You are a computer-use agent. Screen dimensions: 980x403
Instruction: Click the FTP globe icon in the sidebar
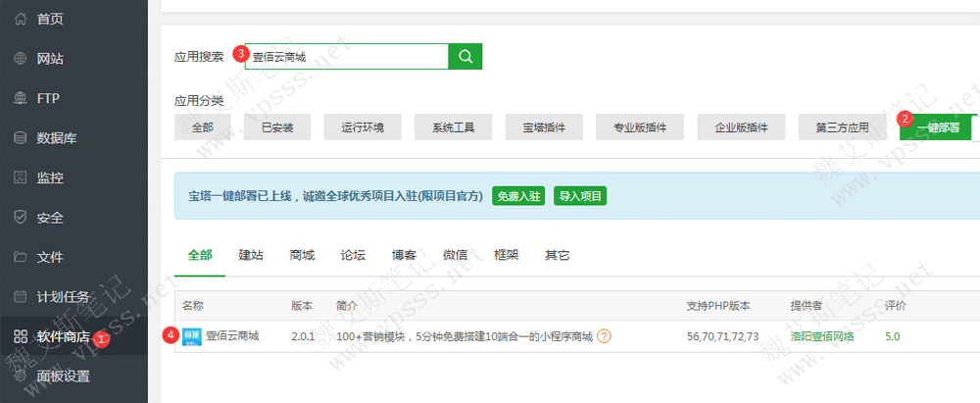[x=21, y=98]
